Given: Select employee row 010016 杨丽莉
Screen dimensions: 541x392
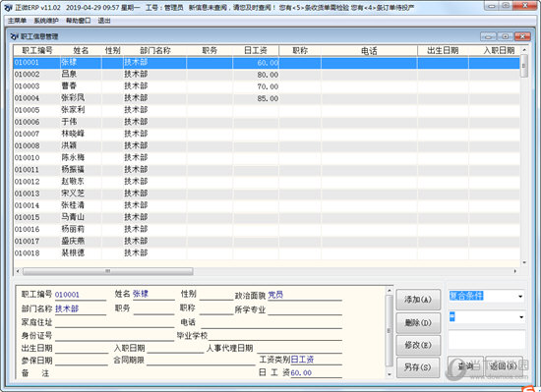Looking at the screenshot, I should pos(267,229).
